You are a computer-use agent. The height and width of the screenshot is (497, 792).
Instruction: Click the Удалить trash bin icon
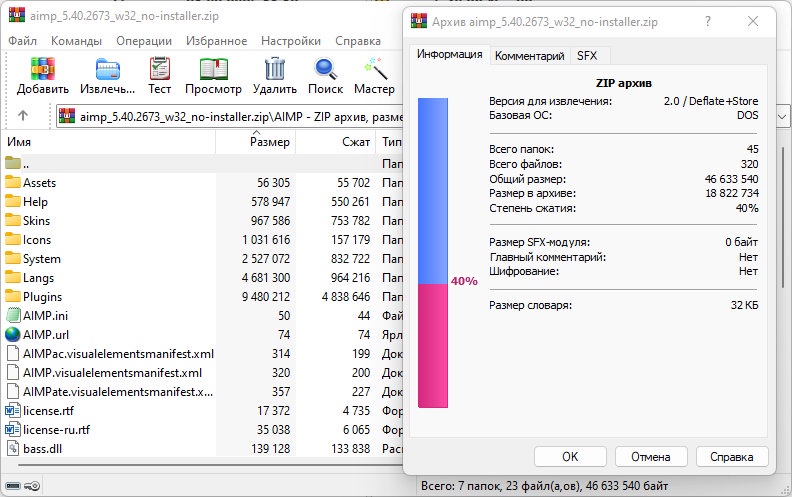click(275, 69)
